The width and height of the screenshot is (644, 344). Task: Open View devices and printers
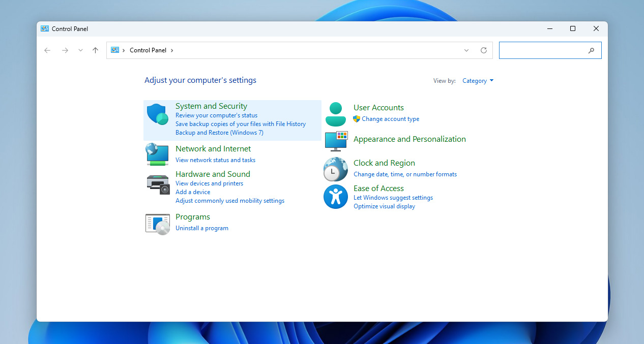pyautogui.click(x=209, y=183)
